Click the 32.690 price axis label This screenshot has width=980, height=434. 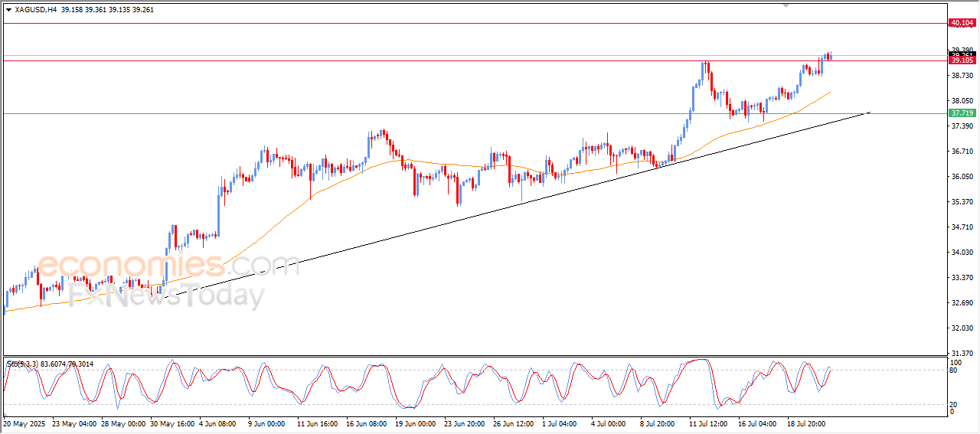[961, 302]
